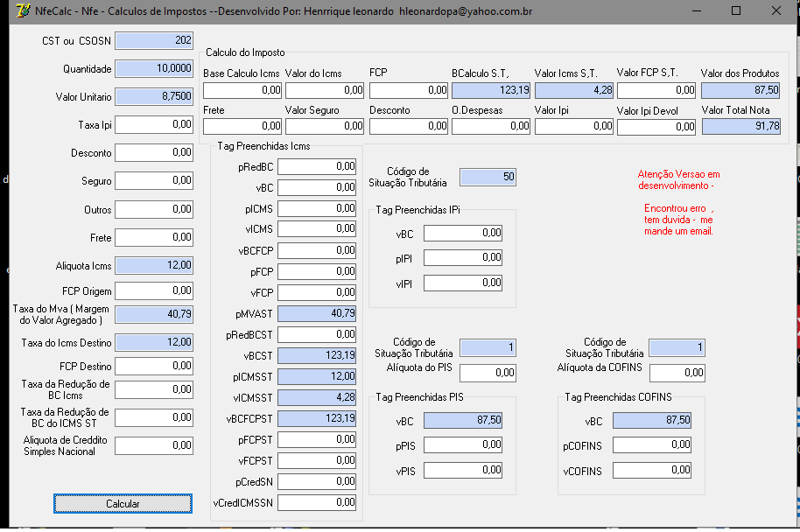The image size is (800, 532).
Task: Select the BCalculo S.T. field
Action: point(491,91)
